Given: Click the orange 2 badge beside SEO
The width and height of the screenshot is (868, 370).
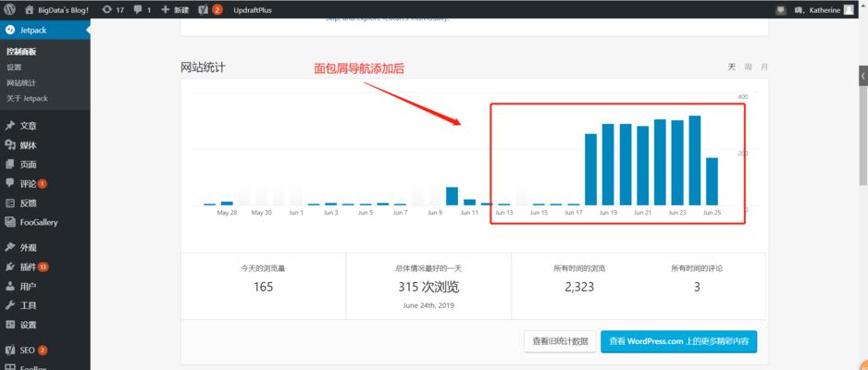Looking at the screenshot, I should click(x=43, y=350).
